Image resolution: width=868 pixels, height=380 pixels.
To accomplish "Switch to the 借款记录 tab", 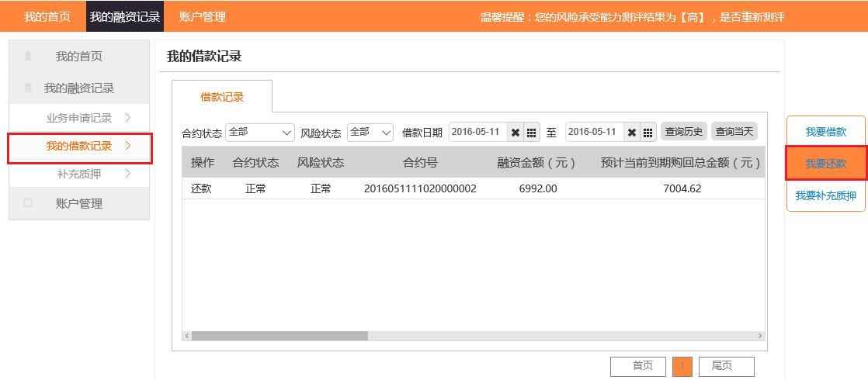I will (222, 98).
